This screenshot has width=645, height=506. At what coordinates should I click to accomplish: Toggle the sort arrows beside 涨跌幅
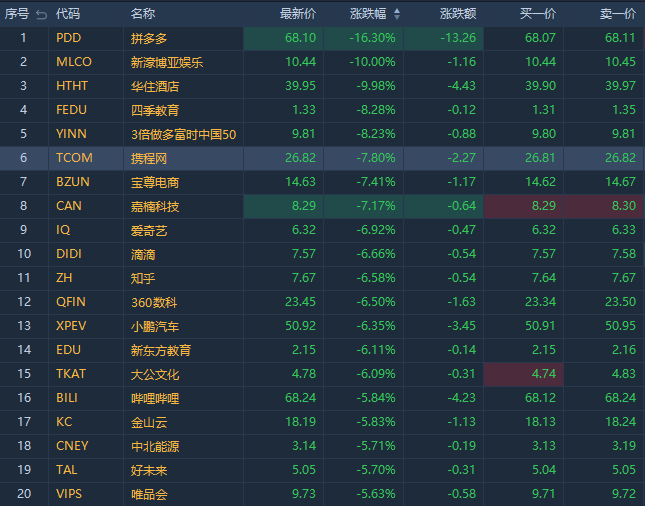coord(396,14)
